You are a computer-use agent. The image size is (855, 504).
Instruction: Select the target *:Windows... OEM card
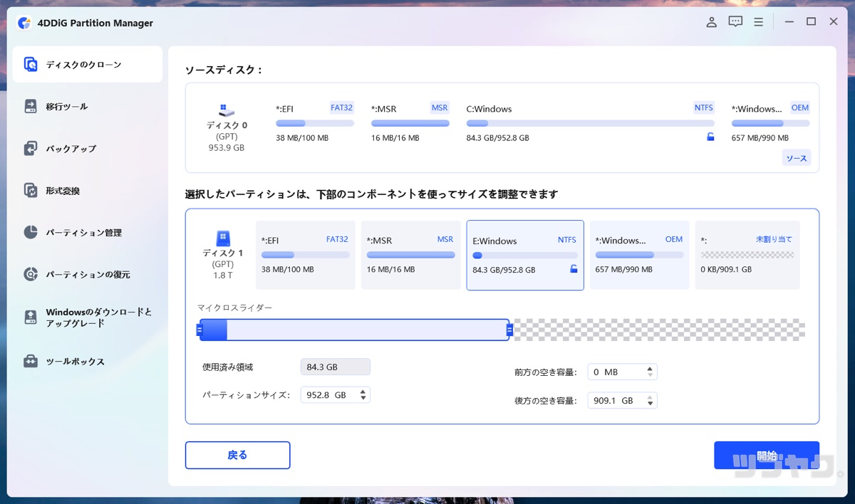pos(639,255)
